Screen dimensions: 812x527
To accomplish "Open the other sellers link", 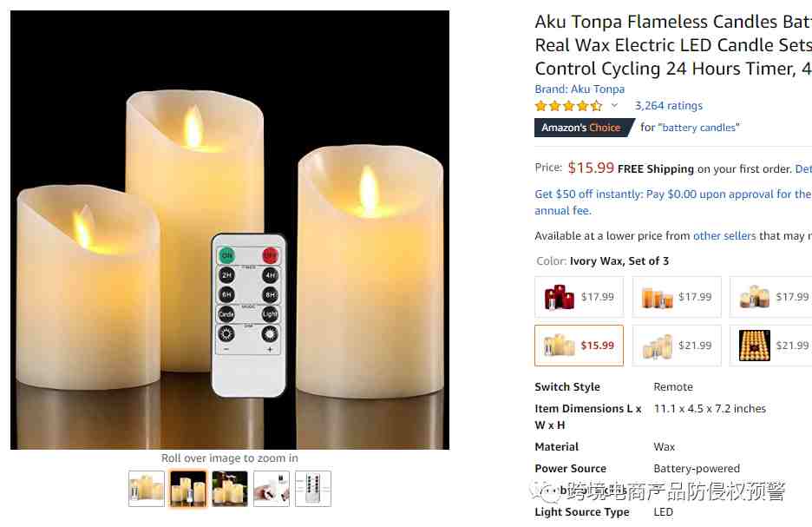I will tap(724, 236).
